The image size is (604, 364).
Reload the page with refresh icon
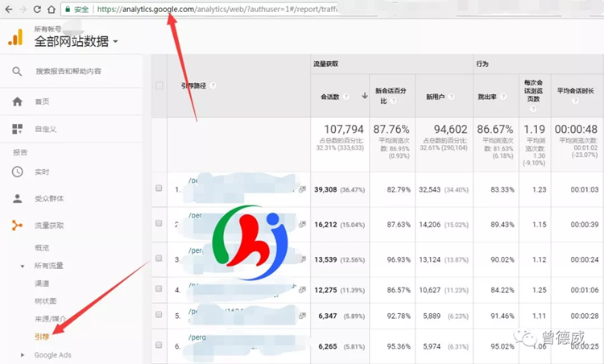(x=37, y=9)
